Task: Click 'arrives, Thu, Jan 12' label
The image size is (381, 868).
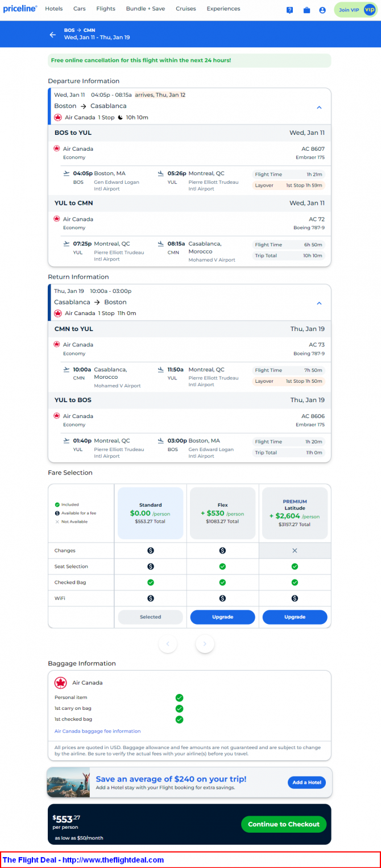Action: (x=160, y=95)
